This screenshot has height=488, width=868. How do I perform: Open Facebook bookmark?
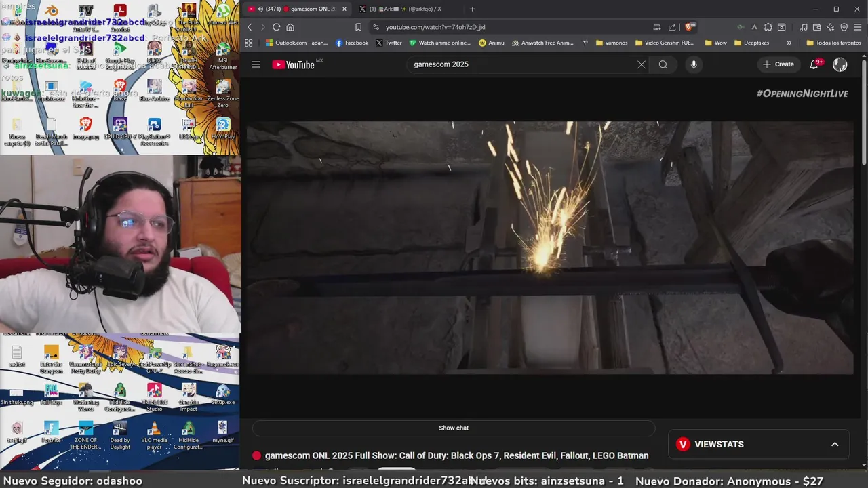[352, 43]
